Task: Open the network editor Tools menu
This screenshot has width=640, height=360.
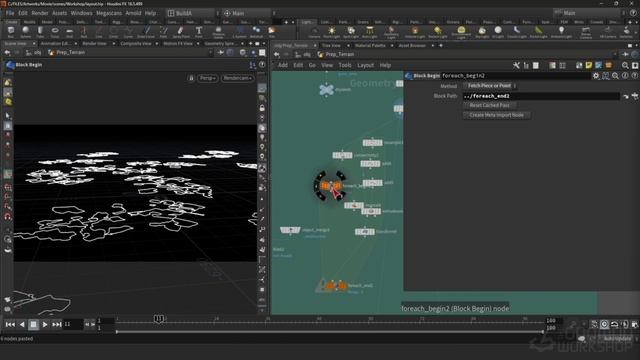Action: [345, 65]
